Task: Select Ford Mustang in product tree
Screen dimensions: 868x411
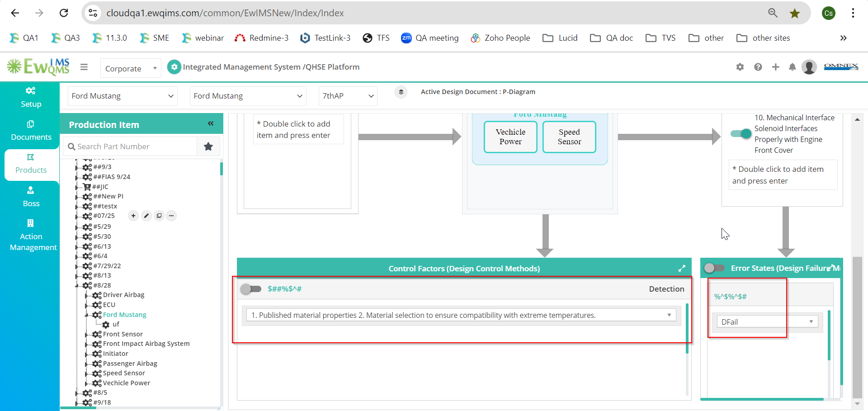Action: 124,315
